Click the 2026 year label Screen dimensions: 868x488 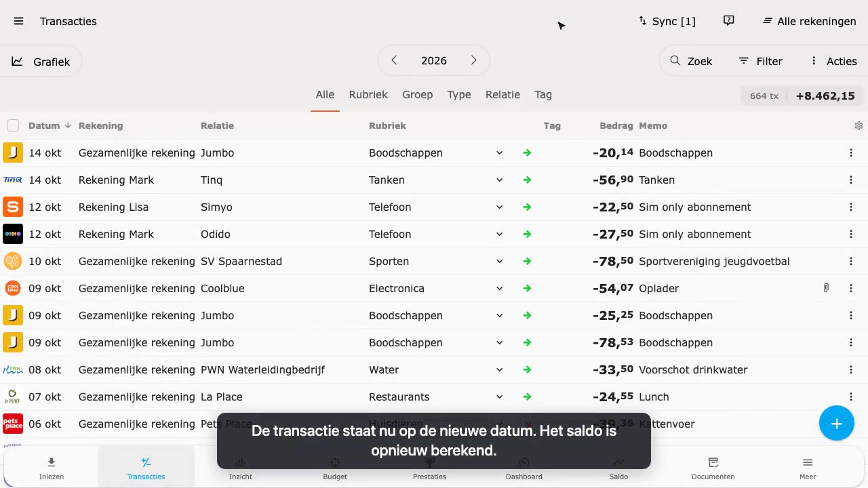(434, 61)
